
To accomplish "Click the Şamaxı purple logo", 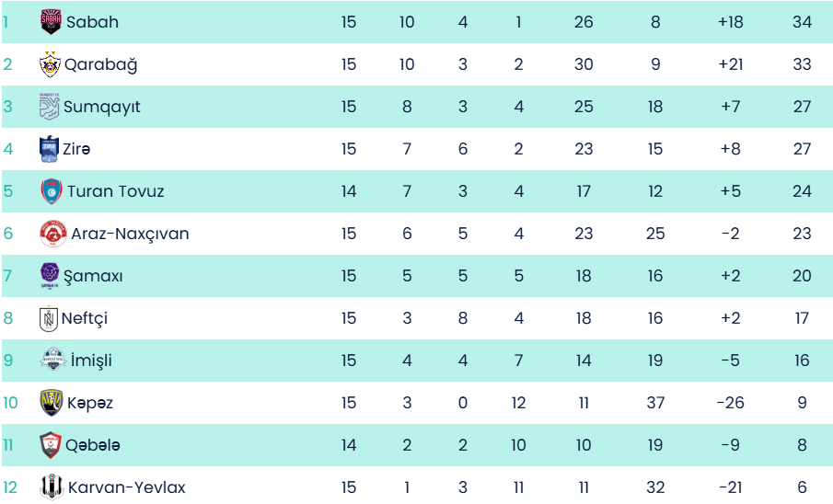I will (x=50, y=276).
